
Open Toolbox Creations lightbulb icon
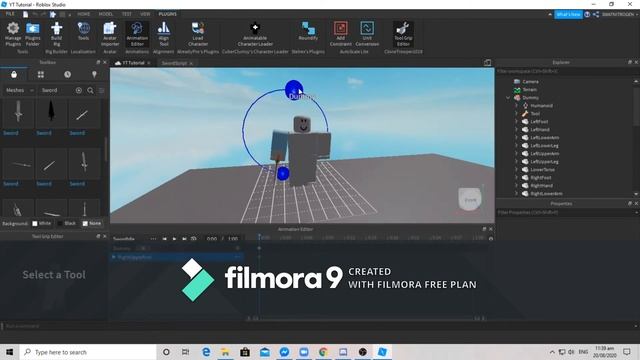94,75
